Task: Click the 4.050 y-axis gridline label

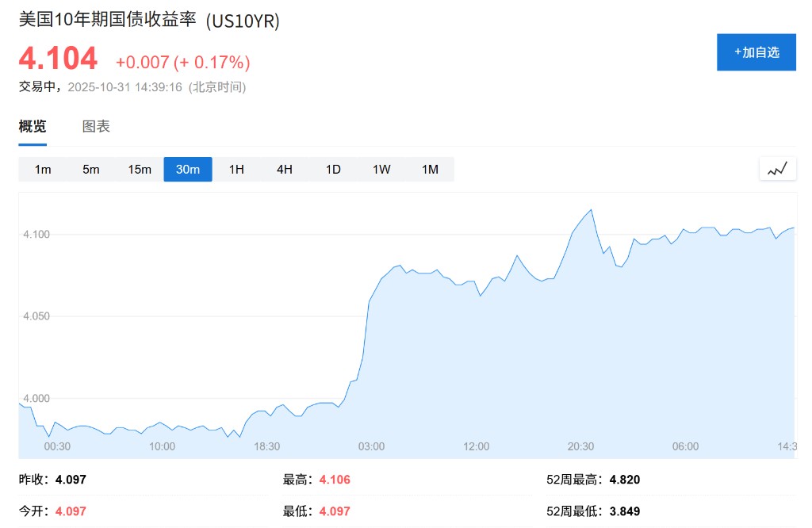Action: point(36,316)
